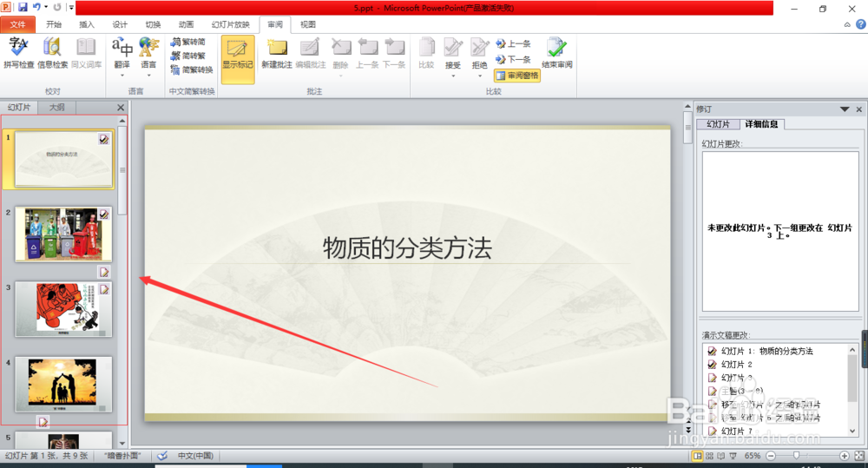Switch to the 开始 ribbon tab
The width and height of the screenshot is (868, 468).
[54, 24]
